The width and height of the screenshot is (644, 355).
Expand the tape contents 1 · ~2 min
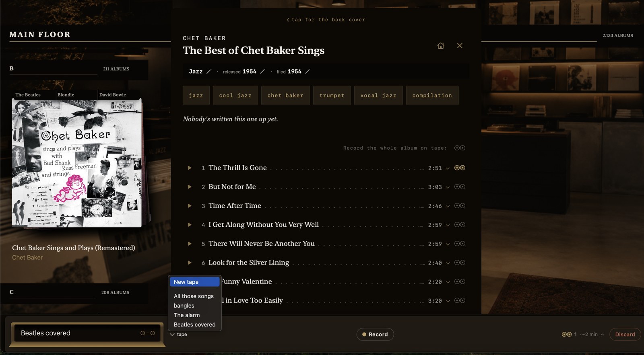pyautogui.click(x=583, y=334)
